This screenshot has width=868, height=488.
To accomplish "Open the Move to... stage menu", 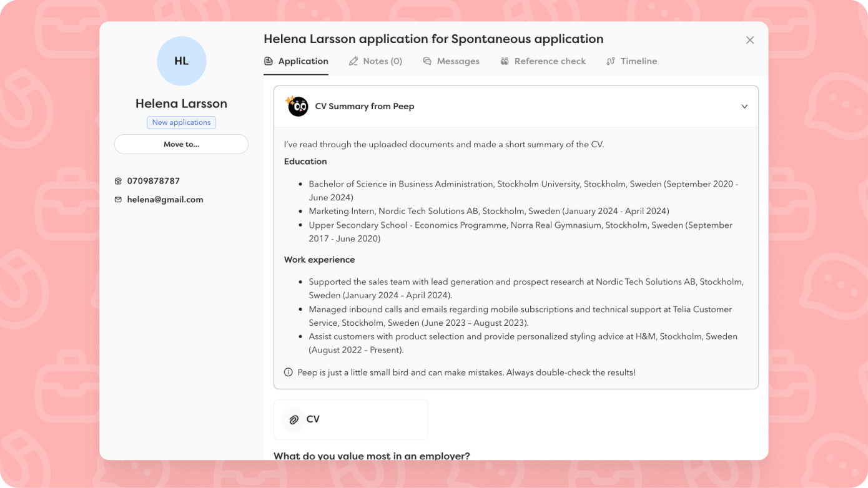I will click(x=181, y=144).
